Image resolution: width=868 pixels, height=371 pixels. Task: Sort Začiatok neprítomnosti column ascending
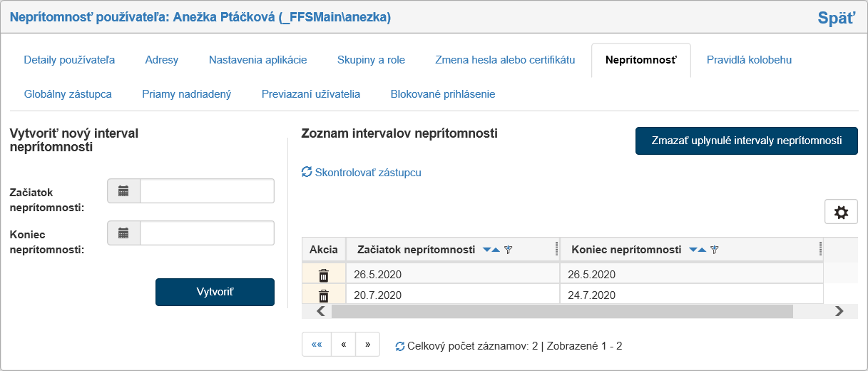(x=496, y=250)
